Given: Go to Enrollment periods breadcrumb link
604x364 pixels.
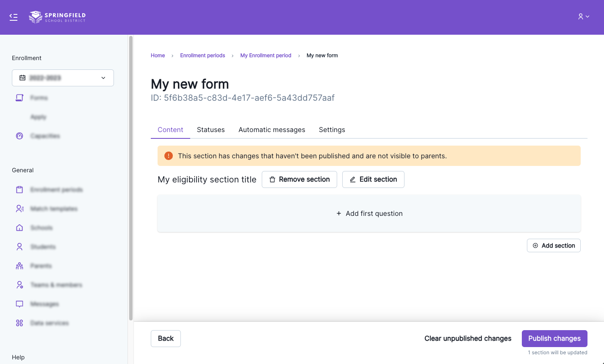Looking at the screenshot, I should (x=202, y=55).
